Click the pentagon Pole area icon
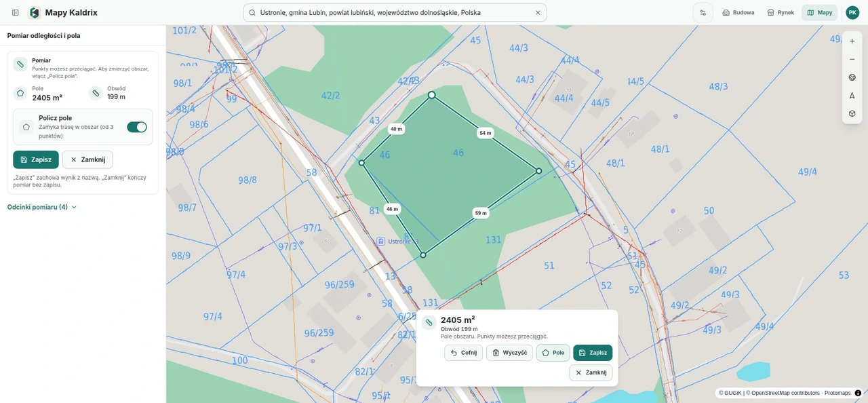Screen dimensions: 868x403 pos(20,93)
